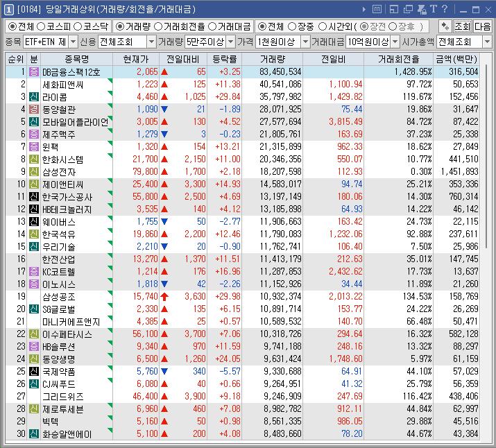The height and width of the screenshot is (448, 496).
Task: Sort by the 순위 column header
Action: tap(16, 59)
